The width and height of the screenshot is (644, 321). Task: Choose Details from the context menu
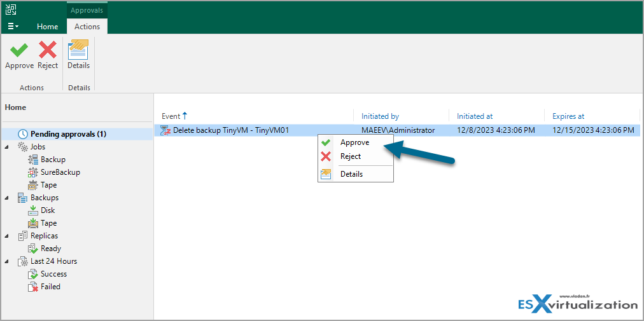click(351, 174)
